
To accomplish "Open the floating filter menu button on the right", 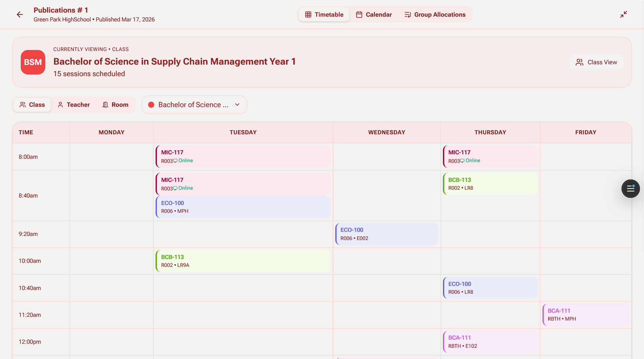I will click(x=630, y=189).
